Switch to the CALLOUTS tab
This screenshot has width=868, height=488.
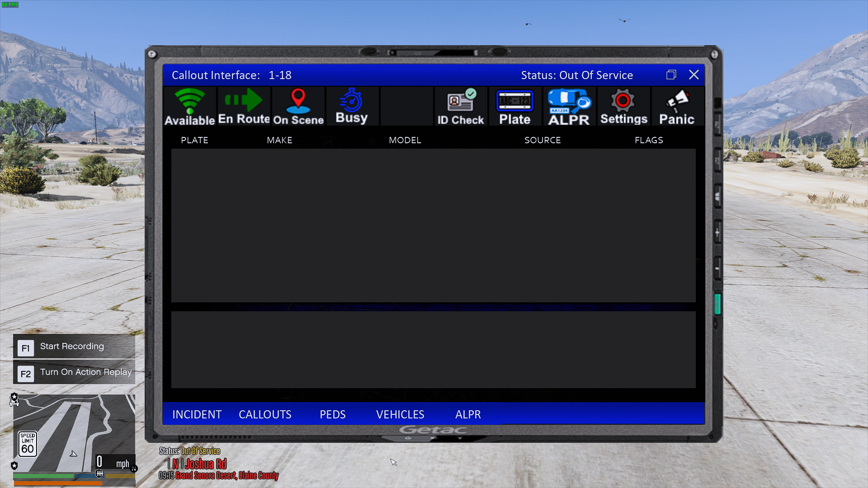(265, 414)
